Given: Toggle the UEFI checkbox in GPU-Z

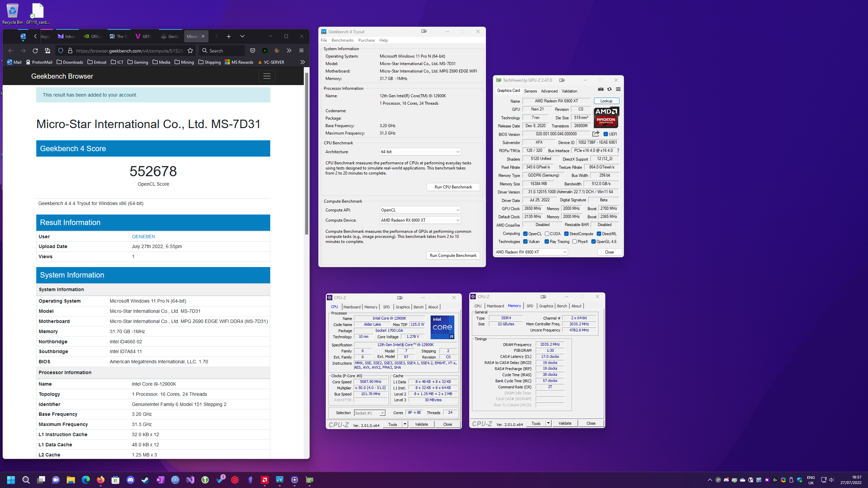Looking at the screenshot, I should [606, 134].
